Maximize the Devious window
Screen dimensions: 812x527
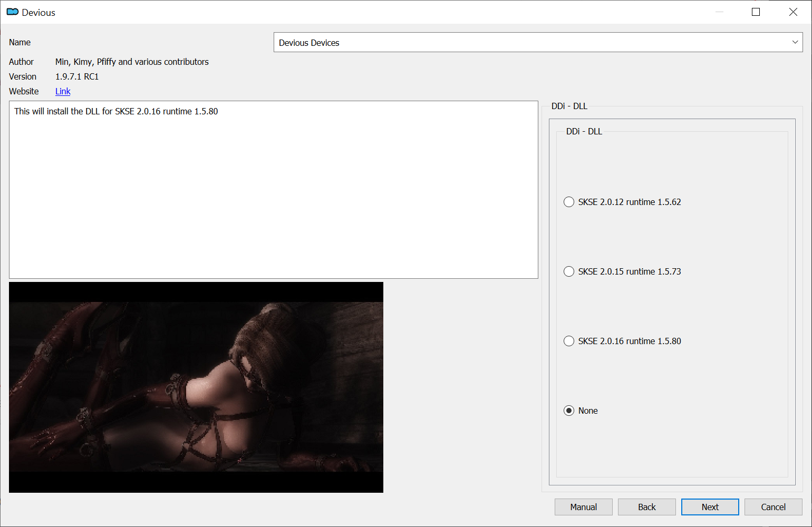point(756,12)
